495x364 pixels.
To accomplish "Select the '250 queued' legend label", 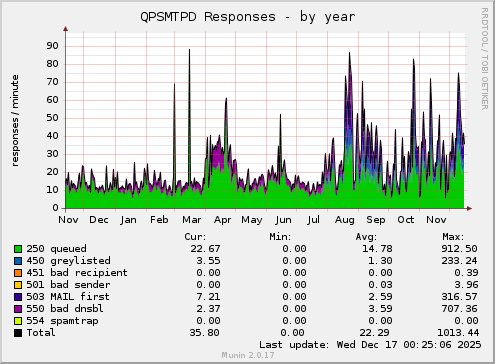I will 56,249.
